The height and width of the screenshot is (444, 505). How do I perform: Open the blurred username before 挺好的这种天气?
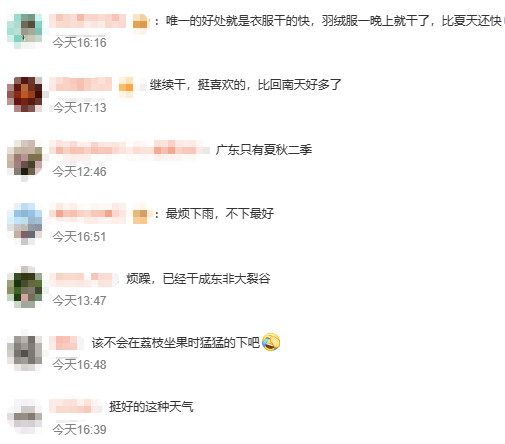pos(75,406)
